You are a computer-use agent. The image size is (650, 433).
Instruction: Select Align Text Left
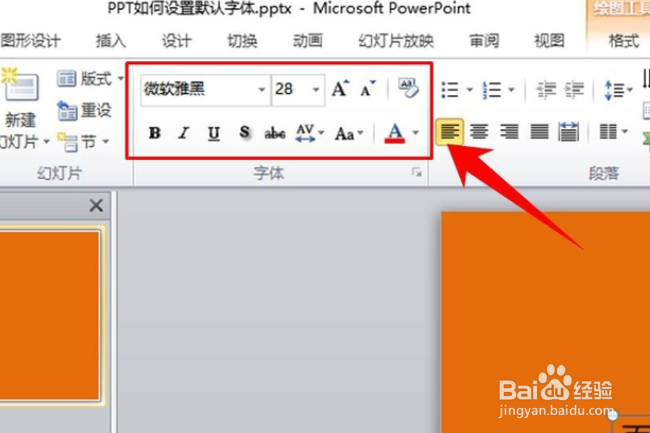pyautogui.click(x=450, y=132)
